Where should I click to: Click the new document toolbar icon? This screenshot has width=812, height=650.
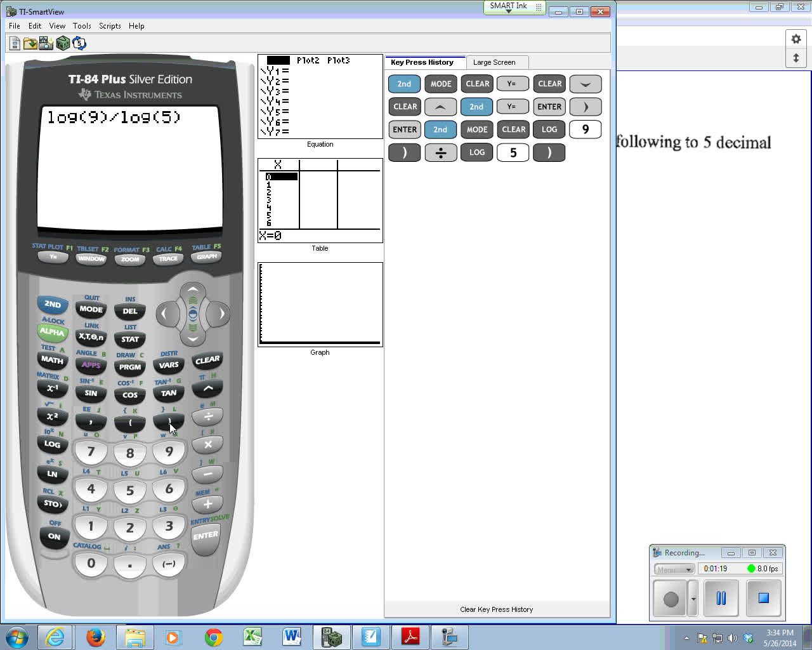[15, 43]
